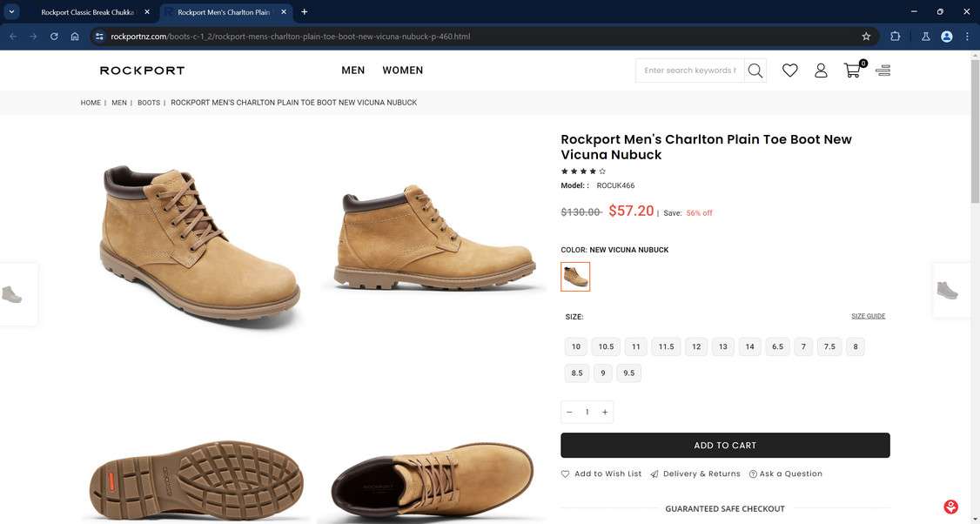Viewport: 980px width, 524px height.
Task: Bookmark this page with the star icon
Action: [866, 37]
